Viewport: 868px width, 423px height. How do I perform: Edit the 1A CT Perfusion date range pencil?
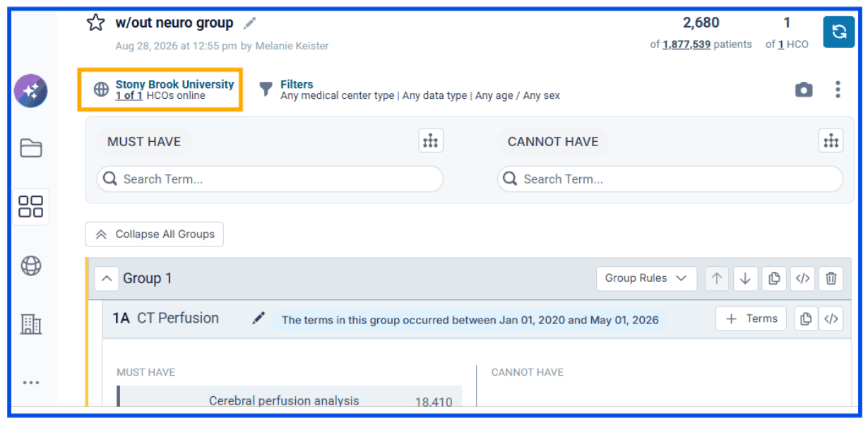click(258, 318)
